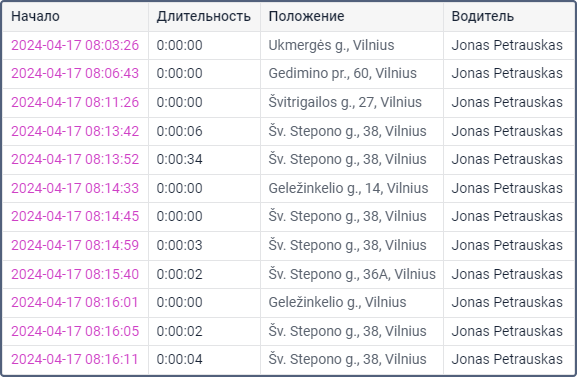Click the Gedimino pr., 60, Vilnius cell
This screenshot has height=377, width=577.
click(x=352, y=73)
